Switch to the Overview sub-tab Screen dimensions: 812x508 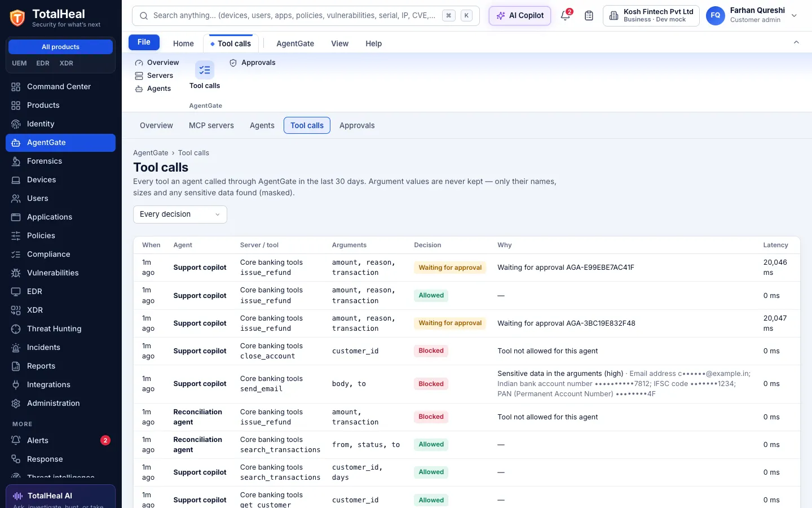pos(156,125)
